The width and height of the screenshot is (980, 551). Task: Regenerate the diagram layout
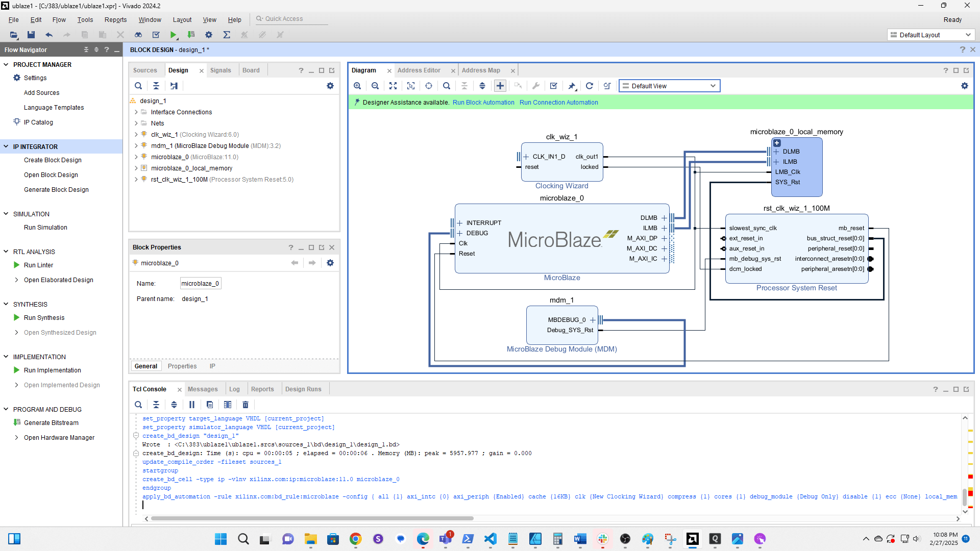590,86
